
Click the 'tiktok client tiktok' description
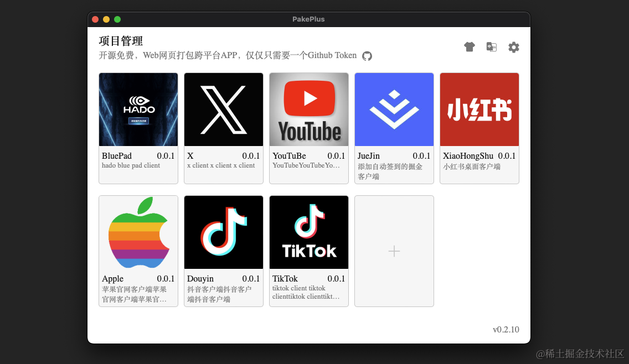[306, 292]
